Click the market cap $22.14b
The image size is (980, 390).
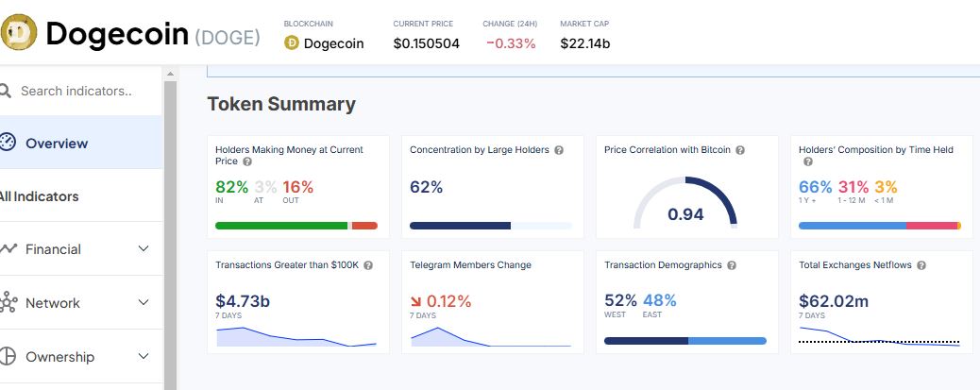point(585,43)
